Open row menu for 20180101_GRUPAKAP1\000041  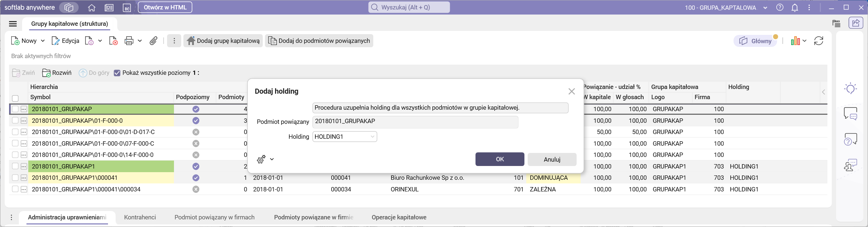[24, 178]
